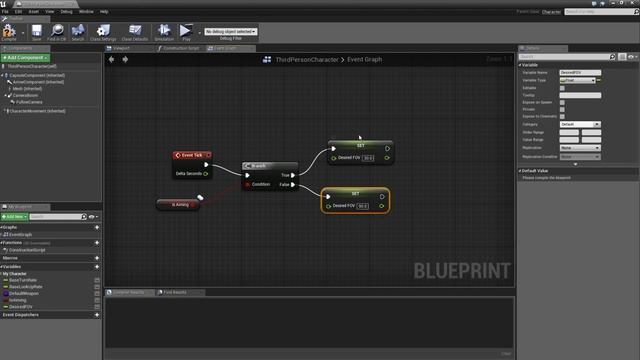Click the Branch node False output pin
This screenshot has width=640, height=360.
coord(293,184)
